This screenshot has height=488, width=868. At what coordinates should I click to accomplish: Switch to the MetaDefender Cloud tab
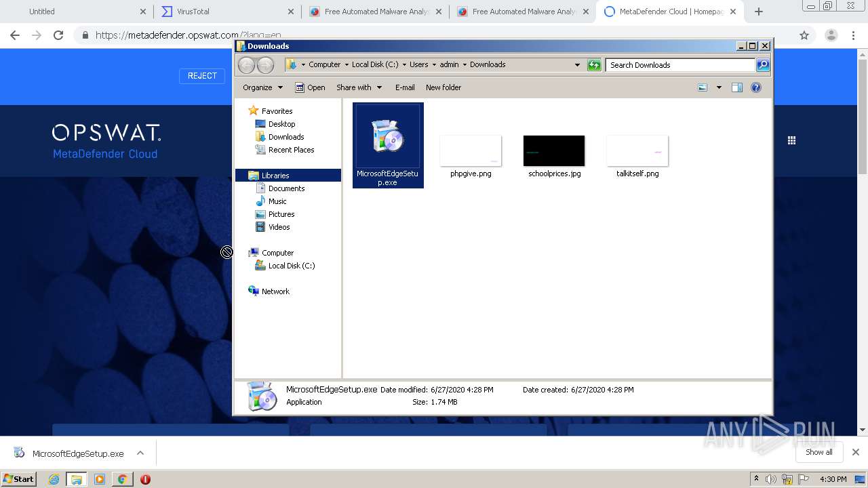pyautogui.click(x=670, y=12)
